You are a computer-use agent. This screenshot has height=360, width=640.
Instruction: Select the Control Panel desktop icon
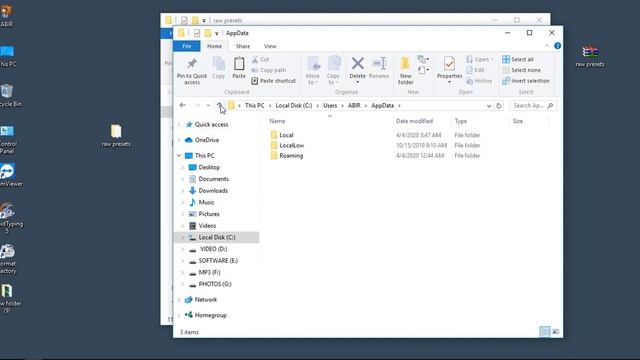[7, 140]
